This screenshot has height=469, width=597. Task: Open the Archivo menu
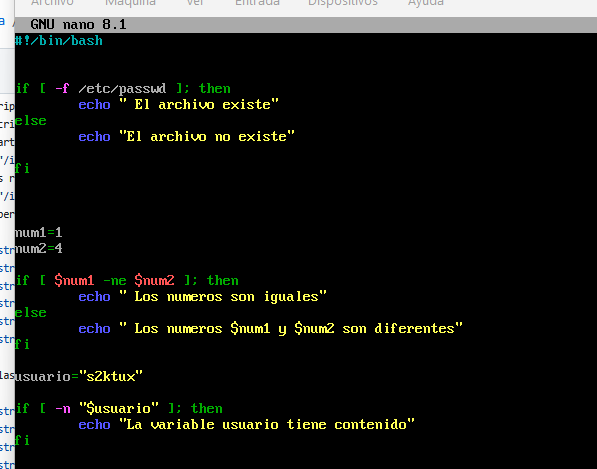tap(52, 2)
